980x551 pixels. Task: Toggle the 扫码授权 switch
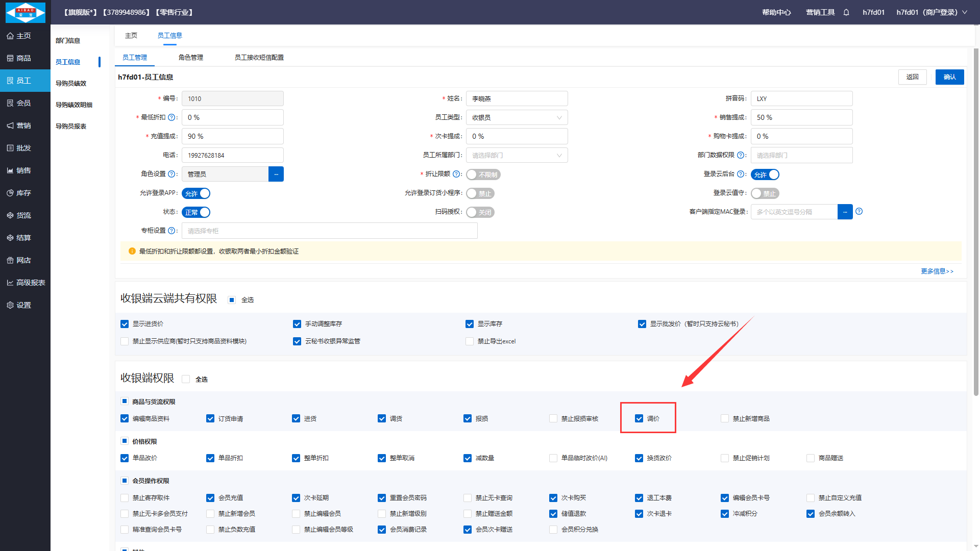tap(480, 212)
